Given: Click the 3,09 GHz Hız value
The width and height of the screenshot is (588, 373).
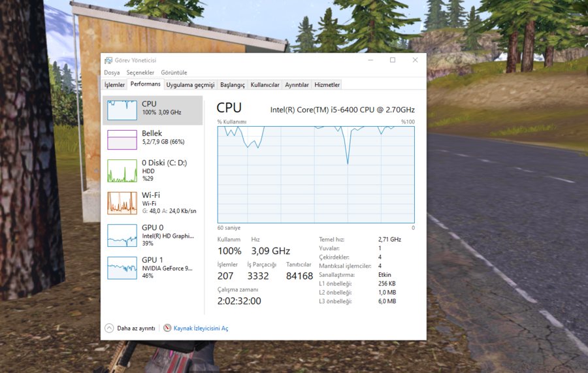Looking at the screenshot, I should coord(270,251).
